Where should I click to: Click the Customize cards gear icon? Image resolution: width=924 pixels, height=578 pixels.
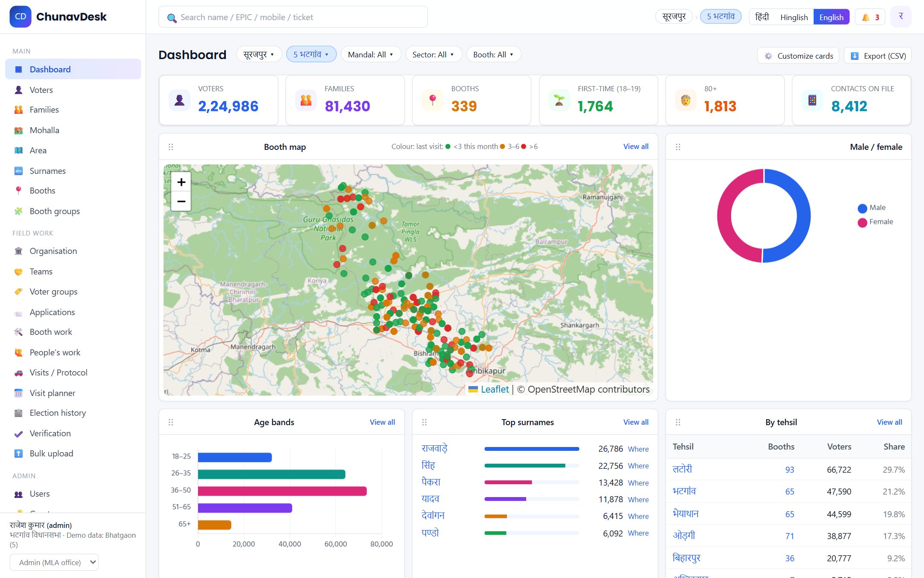click(x=768, y=56)
